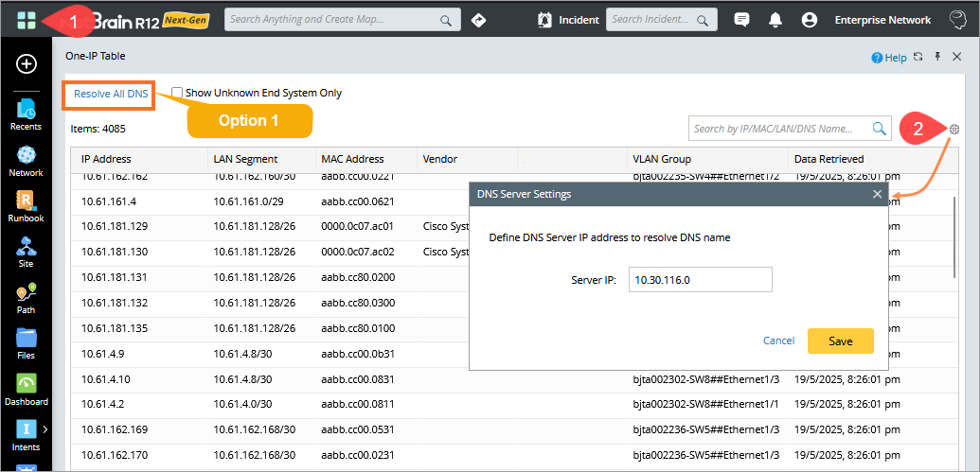This screenshot has height=472, width=980.
Task: Click the AI brain assistant icon
Action: pos(959,20)
